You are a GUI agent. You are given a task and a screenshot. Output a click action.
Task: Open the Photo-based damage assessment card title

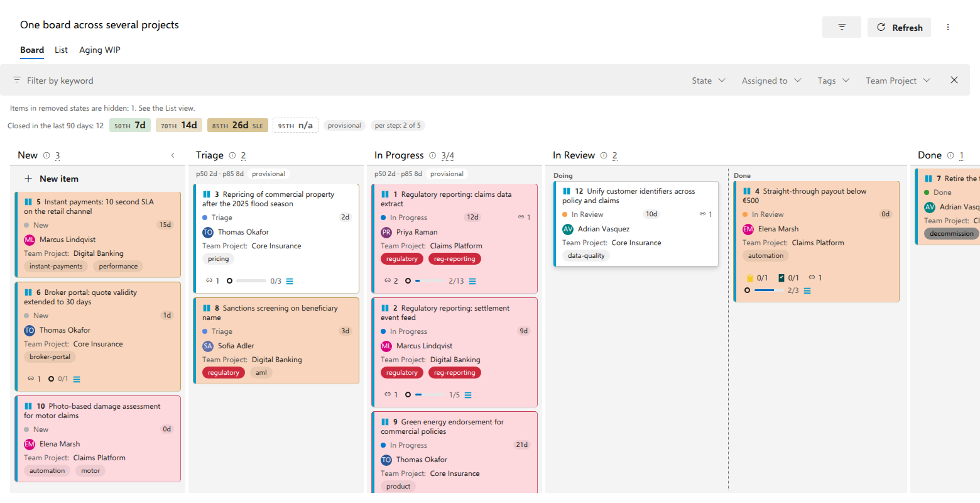[x=92, y=411]
